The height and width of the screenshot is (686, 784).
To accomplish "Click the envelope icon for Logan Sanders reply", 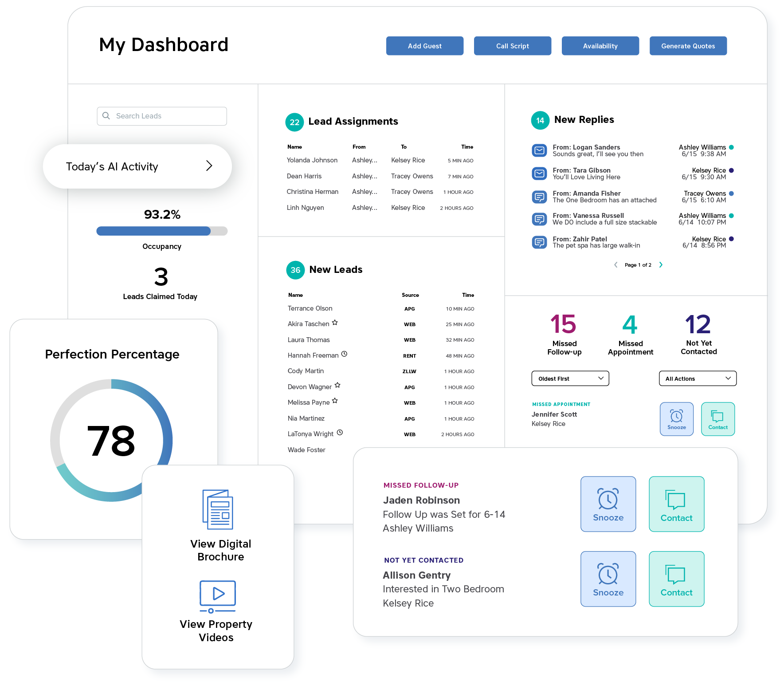I will click(539, 151).
